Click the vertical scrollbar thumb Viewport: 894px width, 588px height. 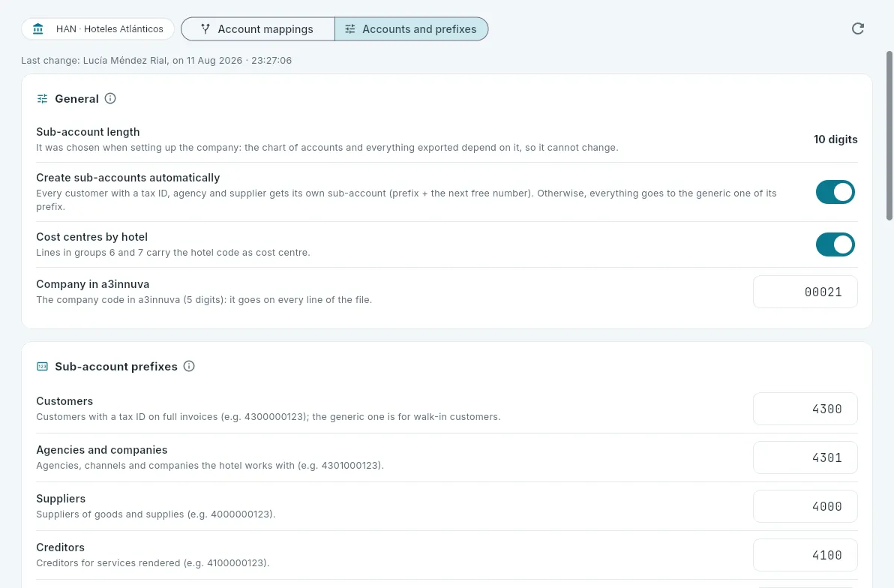pyautogui.click(x=889, y=136)
